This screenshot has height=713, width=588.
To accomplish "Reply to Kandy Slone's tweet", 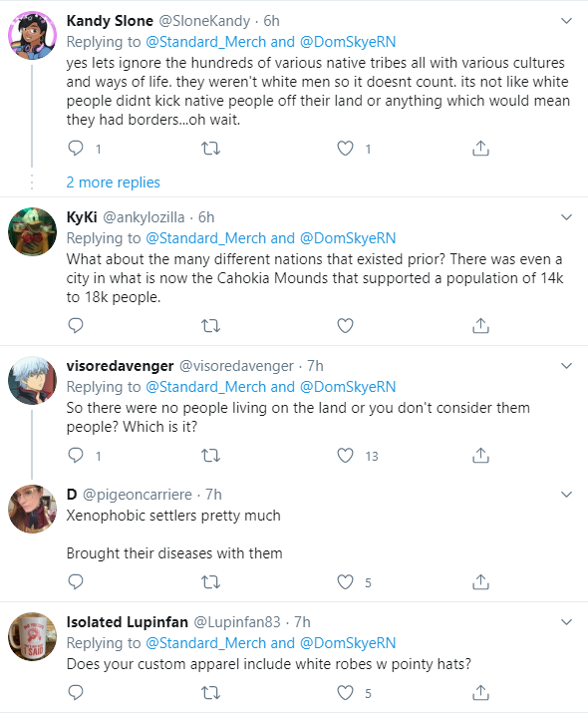I will point(76,149).
